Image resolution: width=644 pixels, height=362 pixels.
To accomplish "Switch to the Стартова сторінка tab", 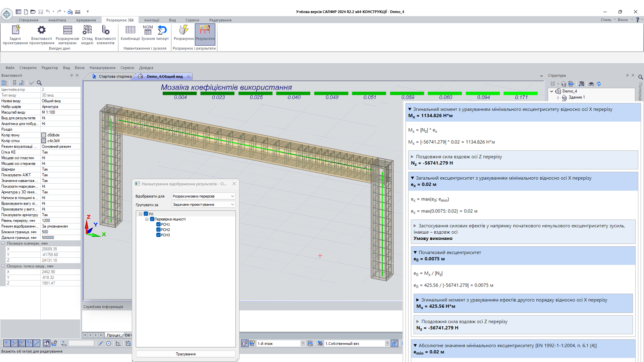I will coord(115,76).
